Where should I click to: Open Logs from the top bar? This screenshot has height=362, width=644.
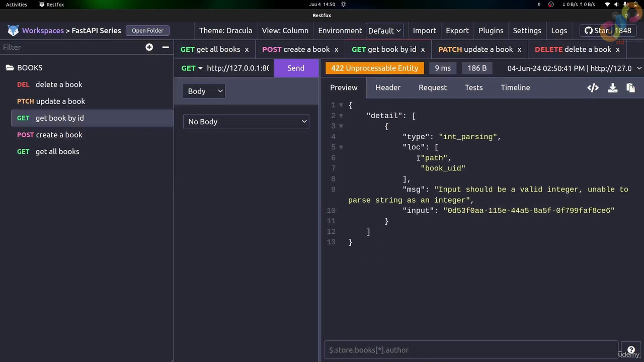point(559,31)
